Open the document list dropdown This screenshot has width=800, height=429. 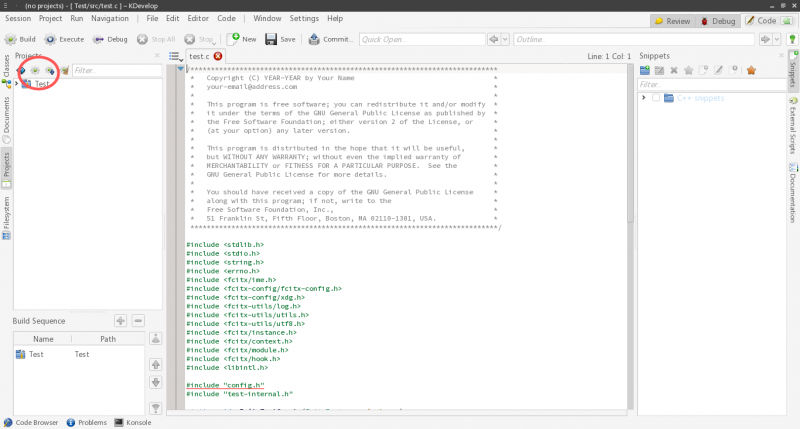pyautogui.click(x=176, y=57)
